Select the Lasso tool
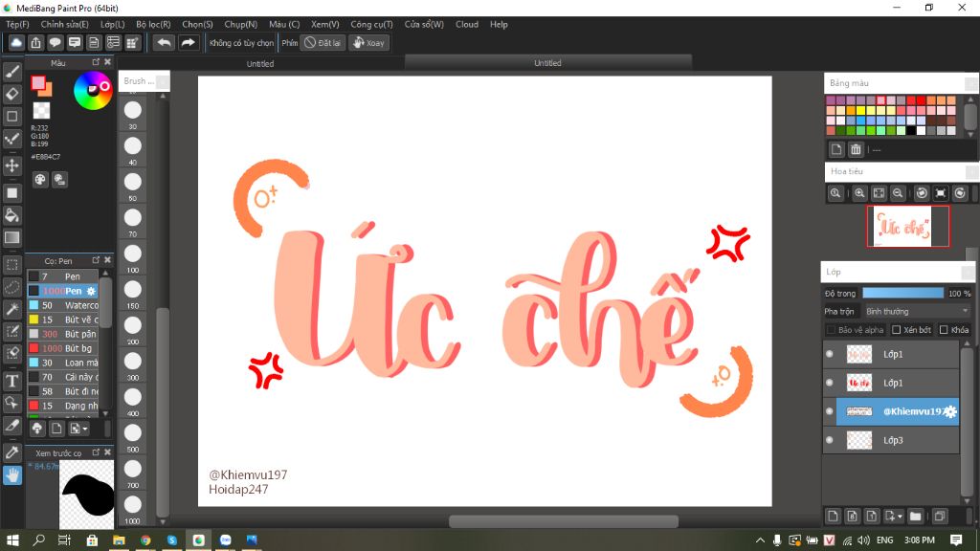 tap(11, 287)
